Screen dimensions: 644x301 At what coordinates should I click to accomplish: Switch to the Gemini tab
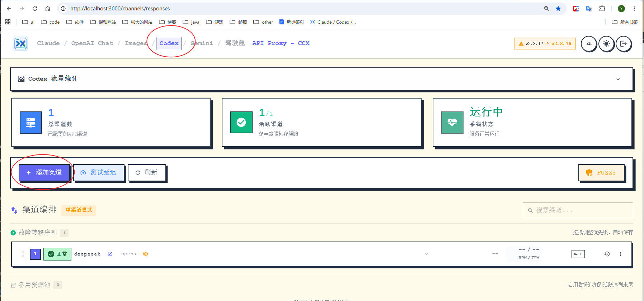pos(202,43)
